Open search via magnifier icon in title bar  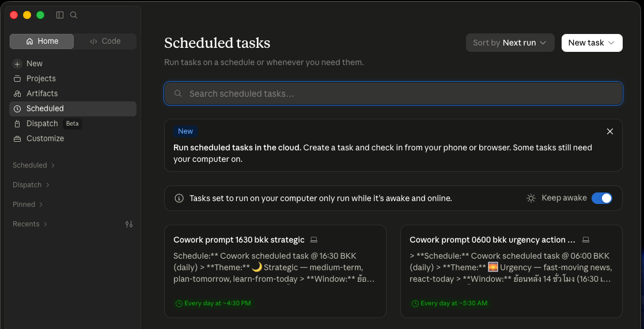point(74,15)
